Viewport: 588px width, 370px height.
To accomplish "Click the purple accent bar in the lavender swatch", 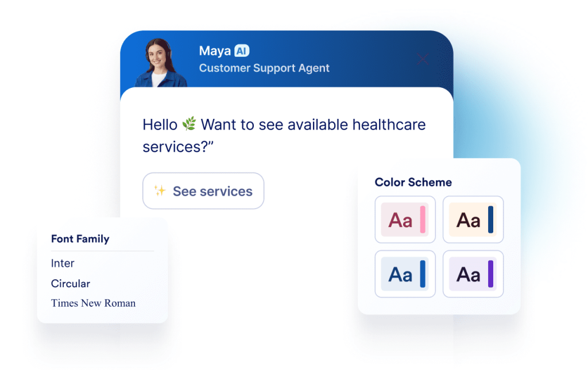I will pos(489,274).
